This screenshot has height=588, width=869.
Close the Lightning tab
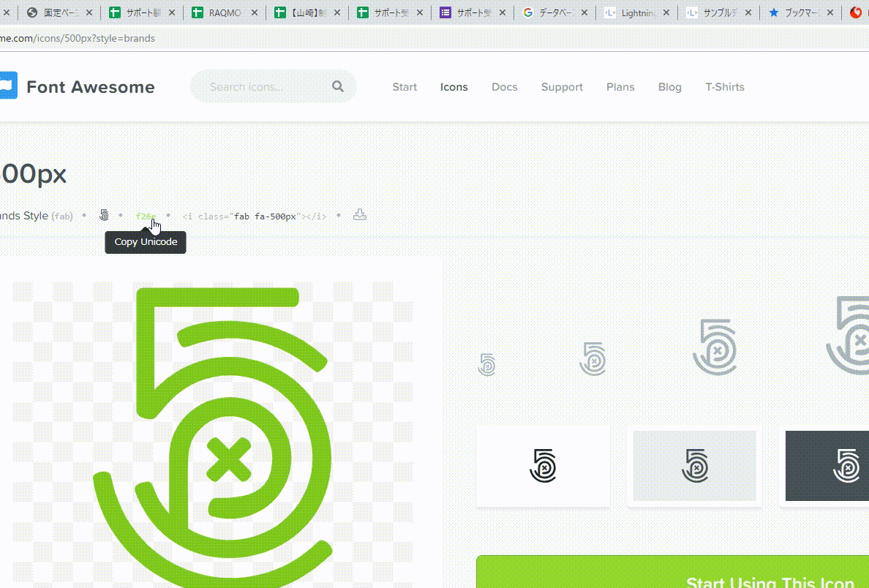click(x=666, y=12)
